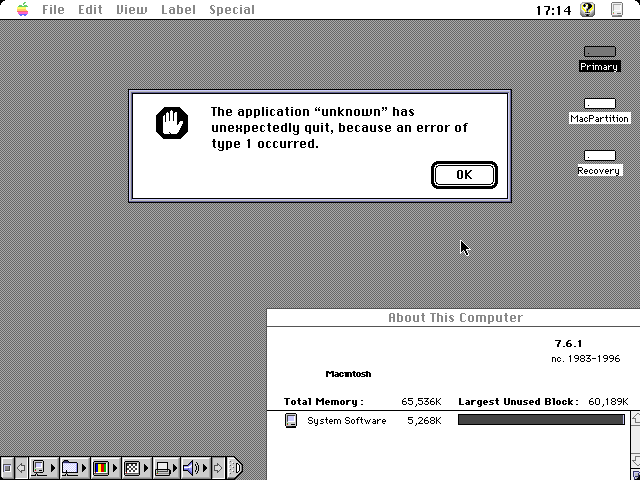
Task: Open the Label menu
Action: [x=178, y=9]
